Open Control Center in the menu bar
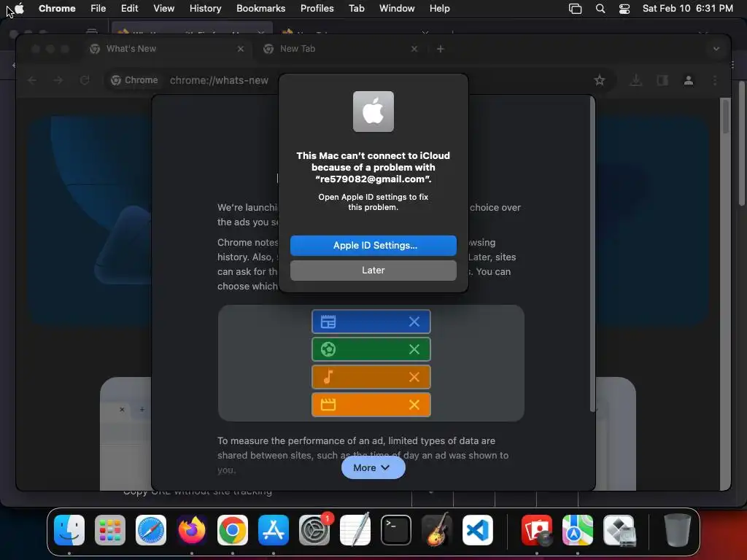Image resolution: width=747 pixels, height=560 pixels. click(624, 8)
